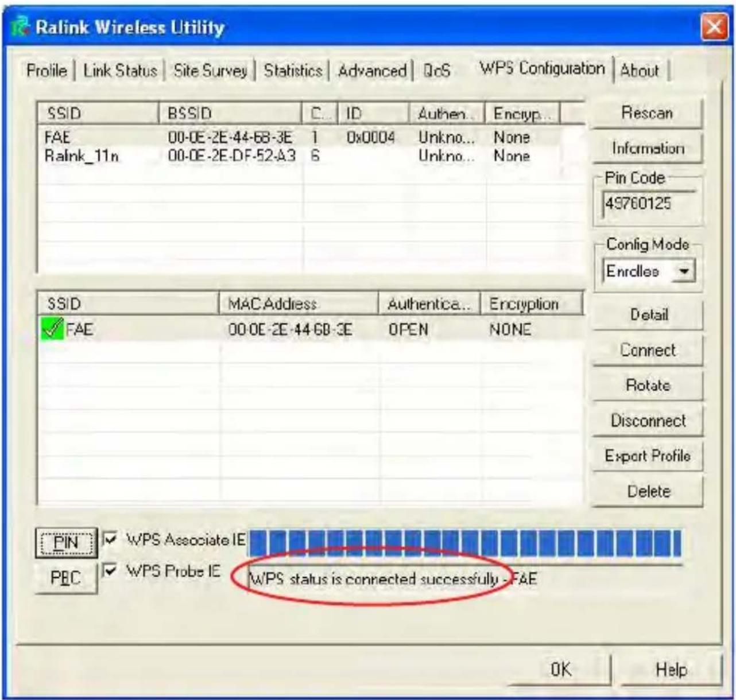Confirm with the OK button
Image resolution: width=736 pixels, height=700 pixels.
pos(560,669)
